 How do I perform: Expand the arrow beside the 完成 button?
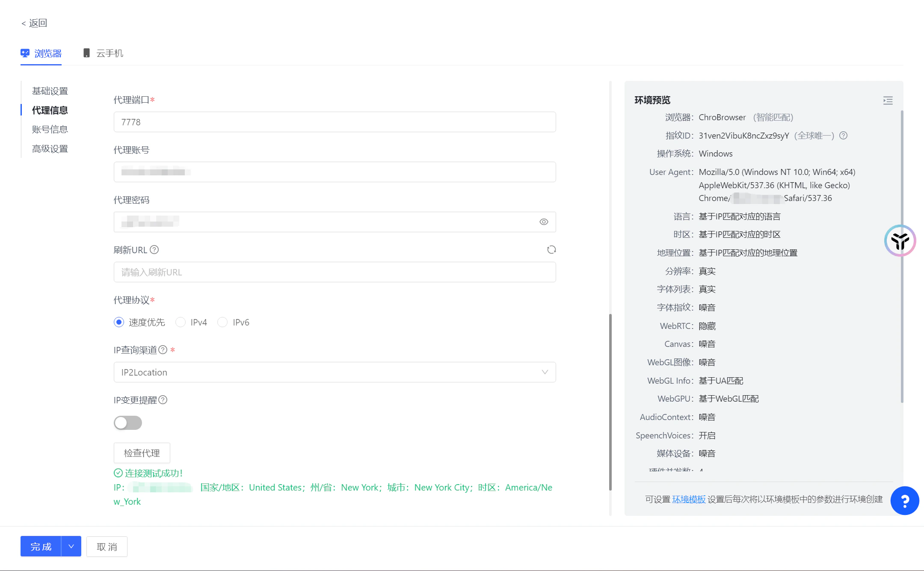coord(71,547)
